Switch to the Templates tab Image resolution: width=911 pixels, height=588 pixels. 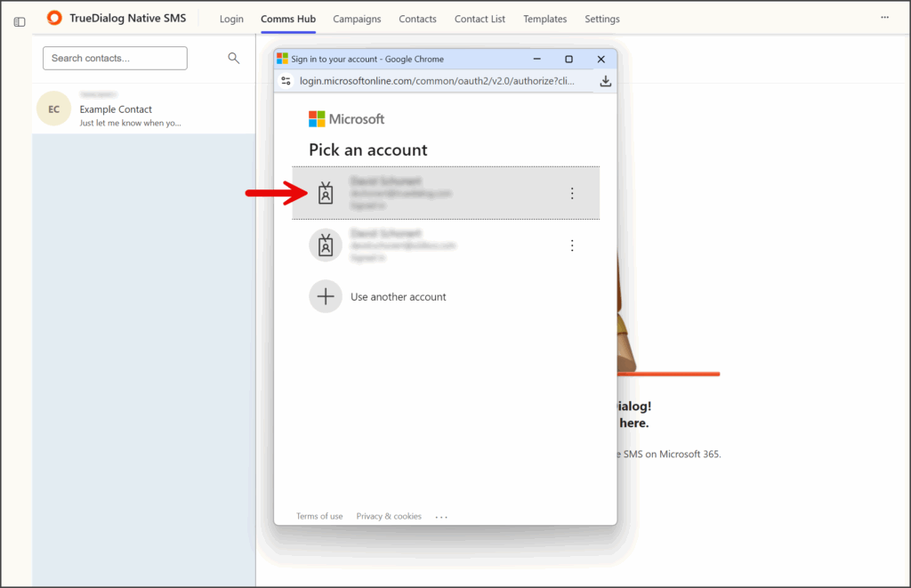(545, 19)
